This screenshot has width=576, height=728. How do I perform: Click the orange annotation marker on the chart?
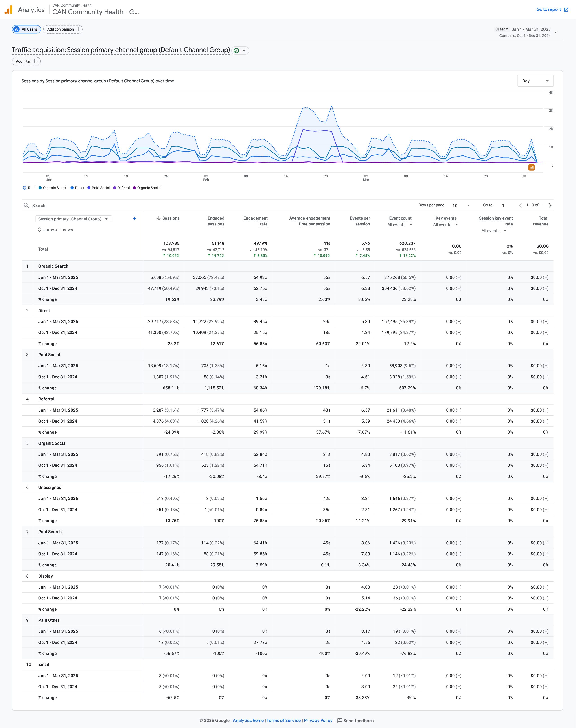(x=532, y=168)
